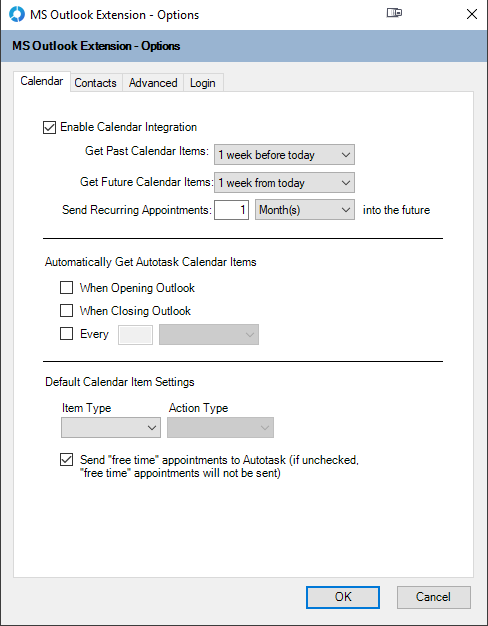This screenshot has width=488, height=626.
Task: Enable When Opening Outlook checkbox
Action: click(66, 288)
